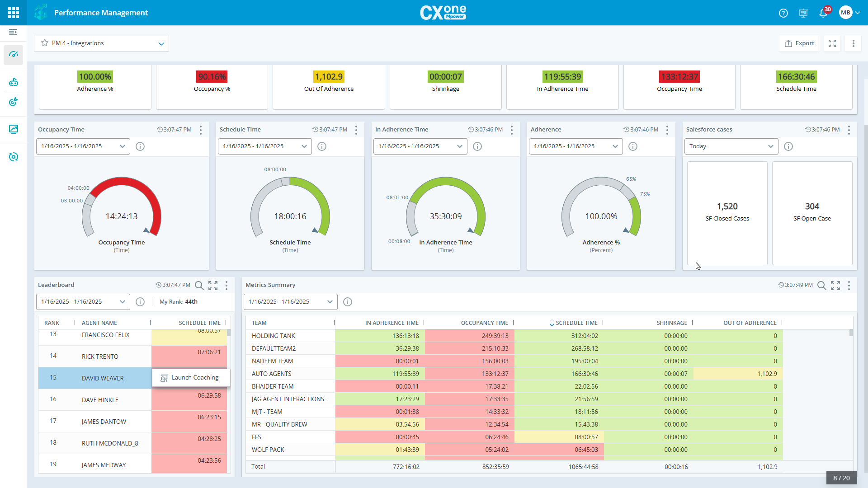
Task: Open Schedule Time widget date range picker
Action: (264, 146)
